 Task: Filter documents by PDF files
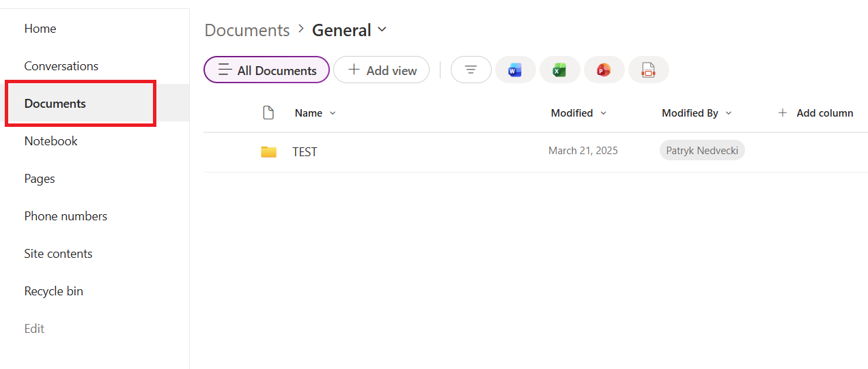click(x=648, y=70)
